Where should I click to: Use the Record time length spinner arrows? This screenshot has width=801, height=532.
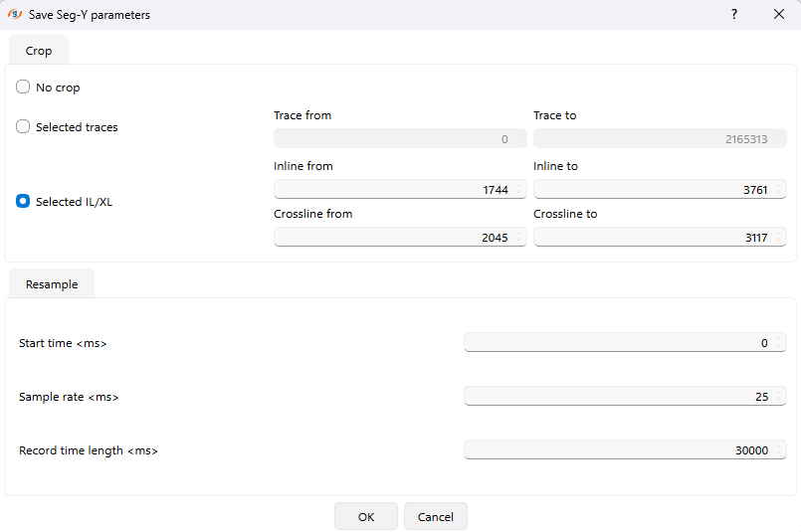click(778, 449)
